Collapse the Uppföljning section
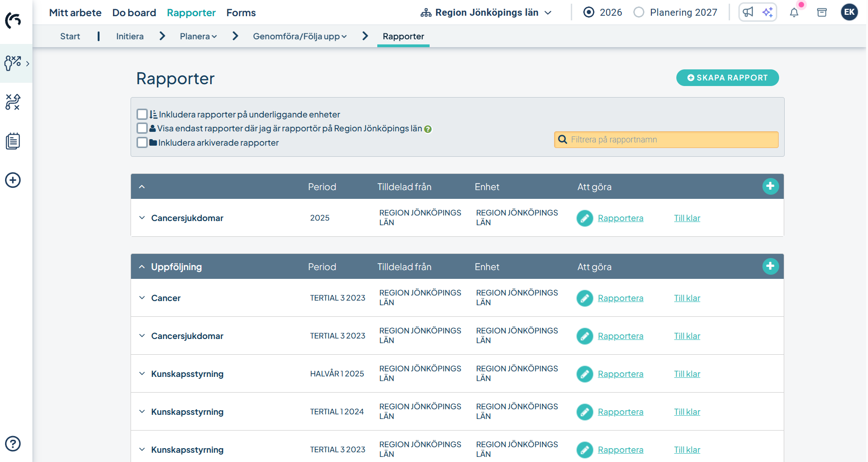 pos(142,267)
